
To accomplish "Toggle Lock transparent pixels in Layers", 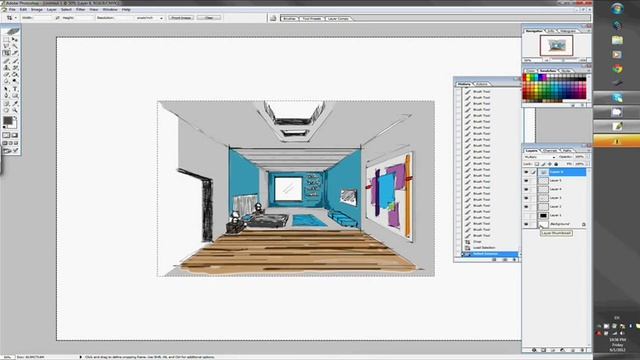I will 537,164.
